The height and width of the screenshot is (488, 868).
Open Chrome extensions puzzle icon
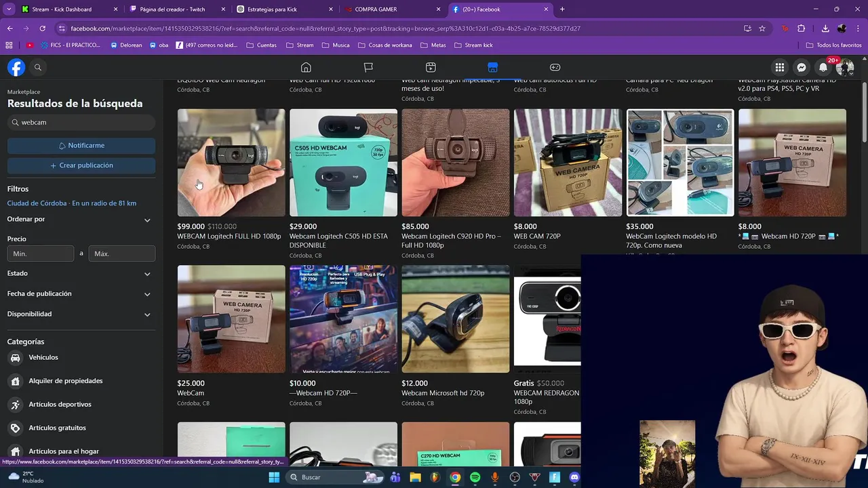click(801, 28)
